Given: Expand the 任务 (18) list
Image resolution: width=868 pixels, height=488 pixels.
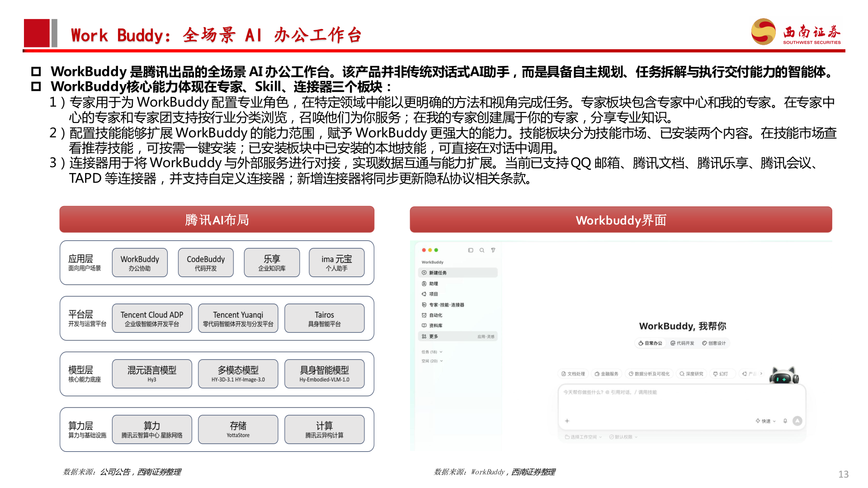Looking at the screenshot, I should pyautogui.click(x=432, y=352).
